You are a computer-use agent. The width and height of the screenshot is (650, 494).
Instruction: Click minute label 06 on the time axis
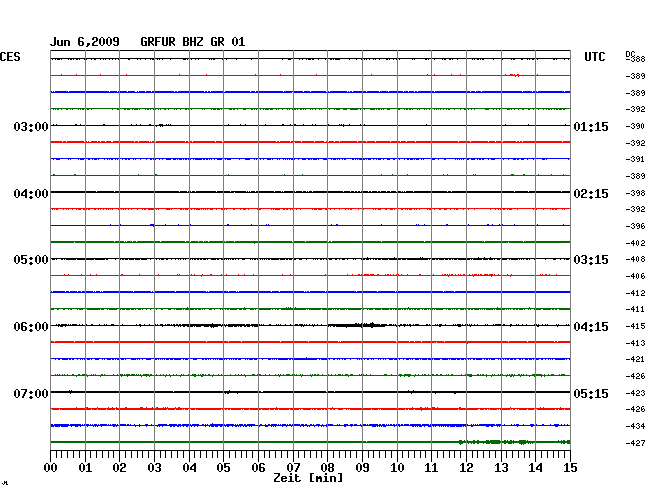point(258,468)
